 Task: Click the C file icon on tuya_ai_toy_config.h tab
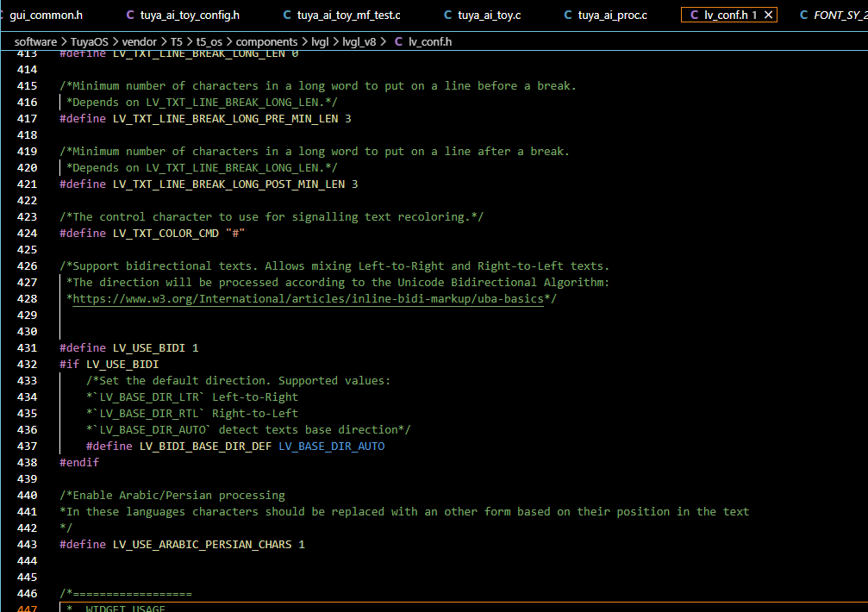[x=130, y=16]
